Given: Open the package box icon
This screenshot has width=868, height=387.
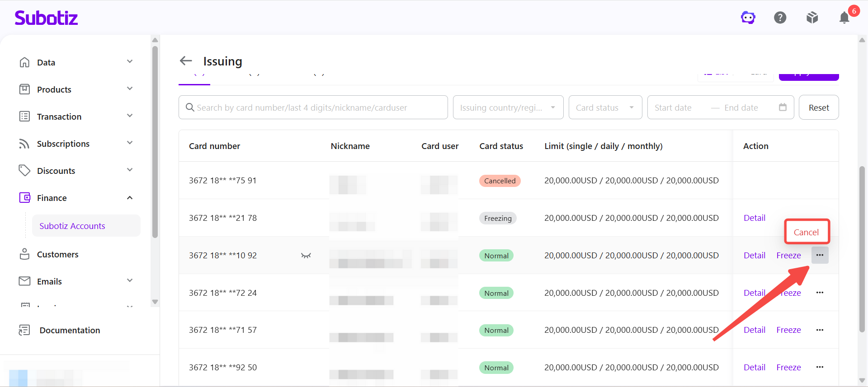Looking at the screenshot, I should coord(812,18).
